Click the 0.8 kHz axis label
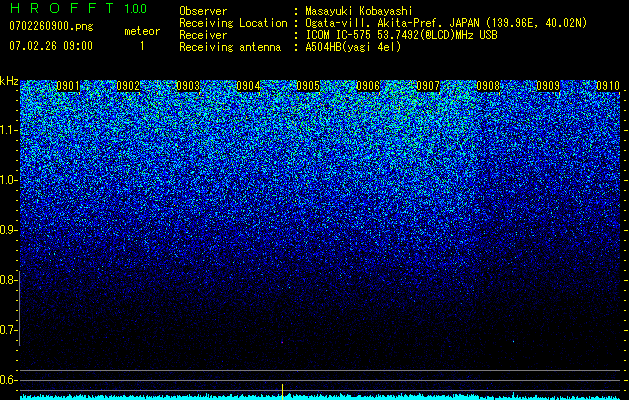The image size is (629, 400). coord(8,280)
